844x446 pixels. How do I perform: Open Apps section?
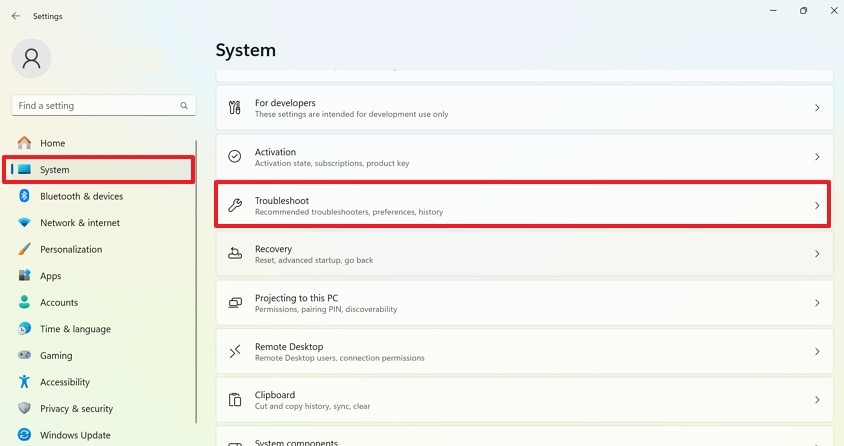100,275
